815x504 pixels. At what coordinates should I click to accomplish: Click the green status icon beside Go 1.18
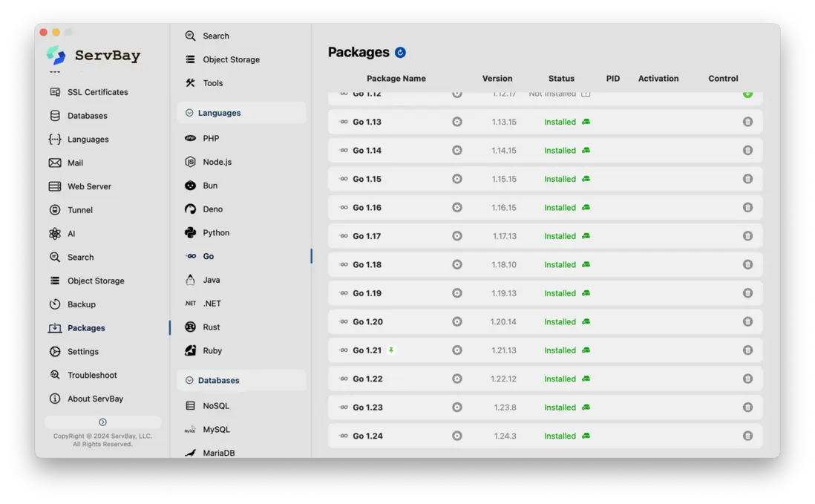(x=586, y=264)
